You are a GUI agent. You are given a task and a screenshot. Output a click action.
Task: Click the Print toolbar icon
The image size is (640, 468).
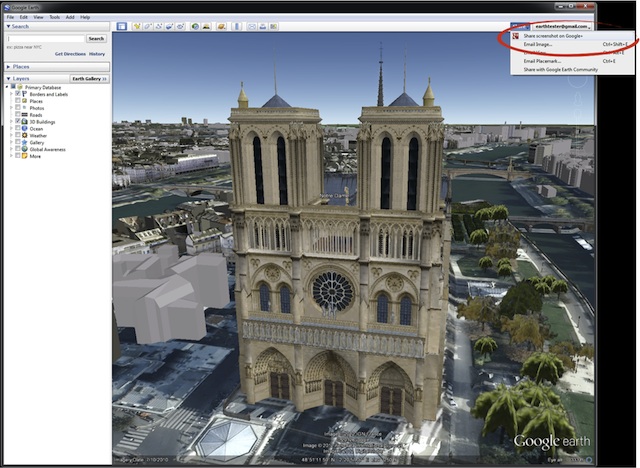pos(263,26)
